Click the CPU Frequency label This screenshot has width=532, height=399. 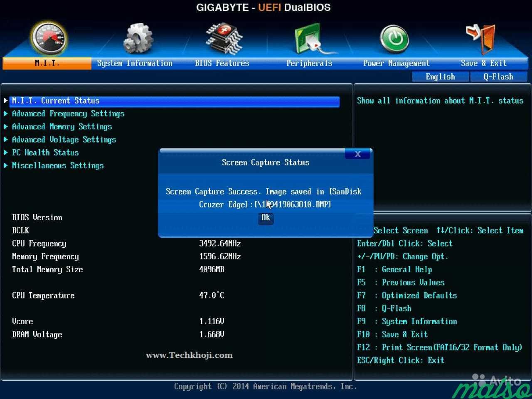(x=39, y=244)
